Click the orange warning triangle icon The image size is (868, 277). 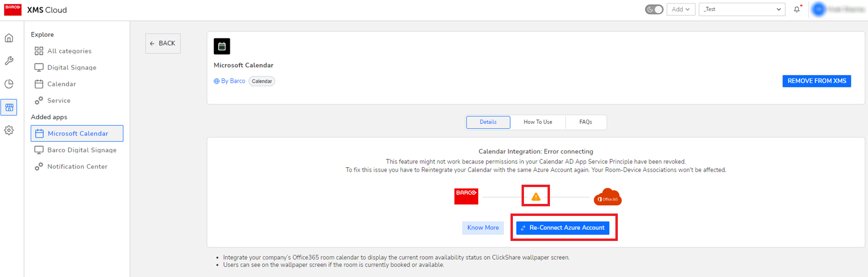pos(536,197)
